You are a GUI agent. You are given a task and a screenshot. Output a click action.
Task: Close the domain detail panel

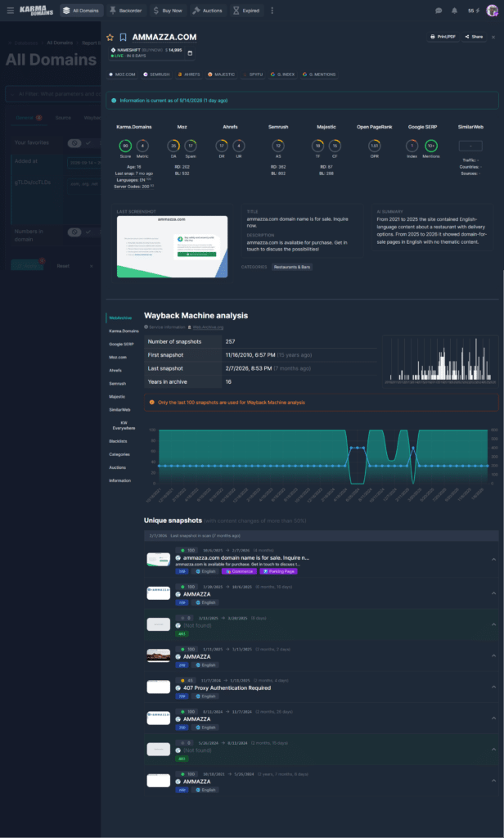coord(493,38)
